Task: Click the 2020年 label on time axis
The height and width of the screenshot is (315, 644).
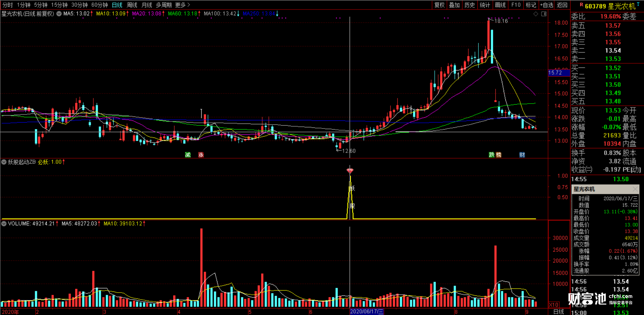Action: tap(10, 311)
